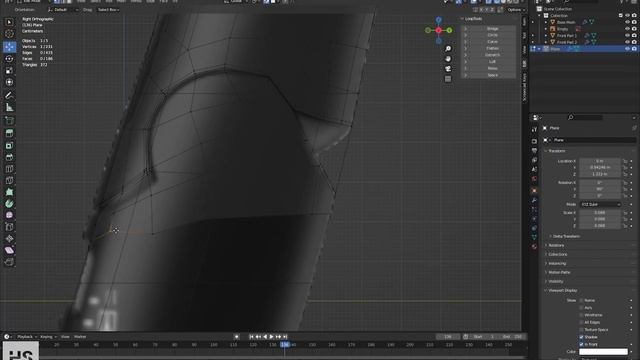Screen dimensions: 640x360
Task: Select the 3D Cursor tool
Action: tap(9, 34)
